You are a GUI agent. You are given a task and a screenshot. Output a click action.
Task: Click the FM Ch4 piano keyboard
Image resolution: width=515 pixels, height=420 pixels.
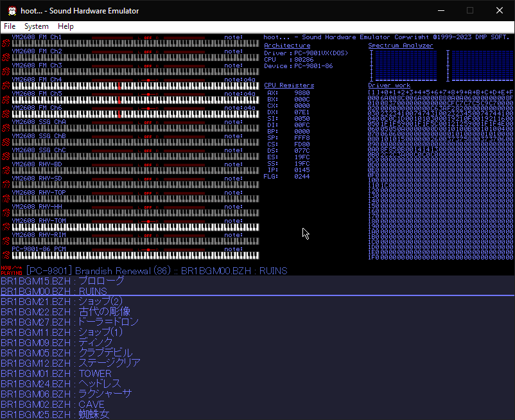135,86
